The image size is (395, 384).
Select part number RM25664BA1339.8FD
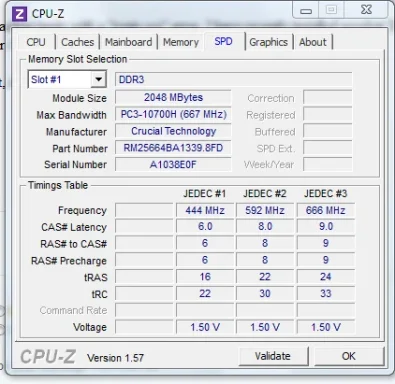point(173,148)
